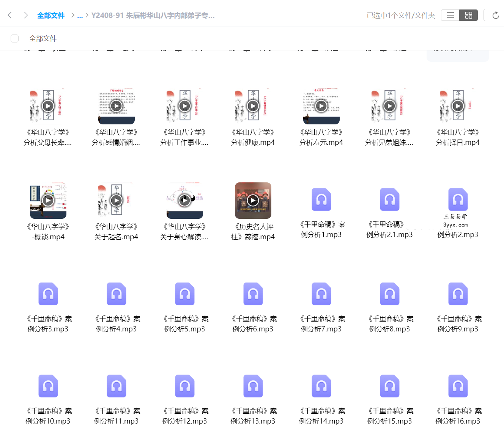Screen dimensions: 504x441
Task: Select file name 关于起名.mp4
Action: (116, 237)
